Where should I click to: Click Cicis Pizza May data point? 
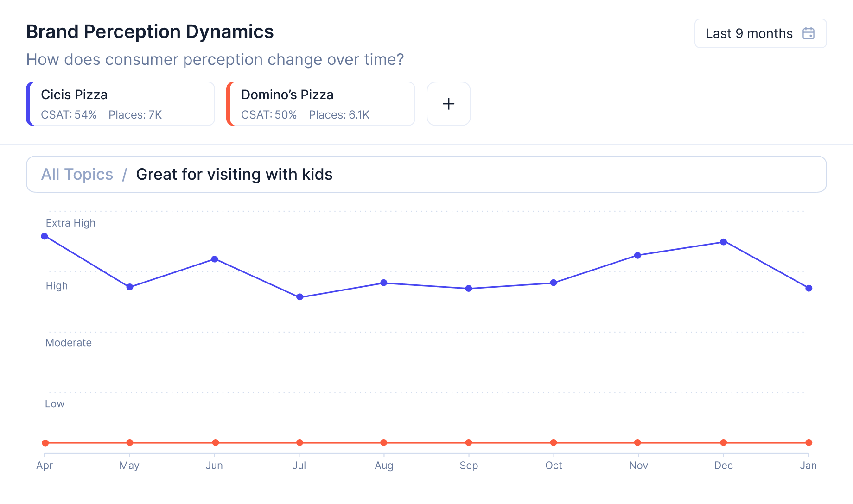coord(130,287)
